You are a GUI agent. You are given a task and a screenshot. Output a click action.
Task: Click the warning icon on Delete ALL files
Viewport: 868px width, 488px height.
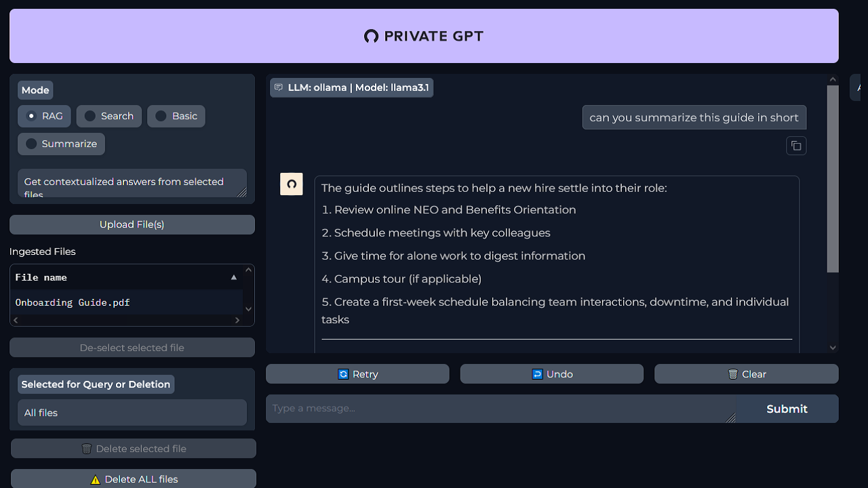tap(96, 479)
